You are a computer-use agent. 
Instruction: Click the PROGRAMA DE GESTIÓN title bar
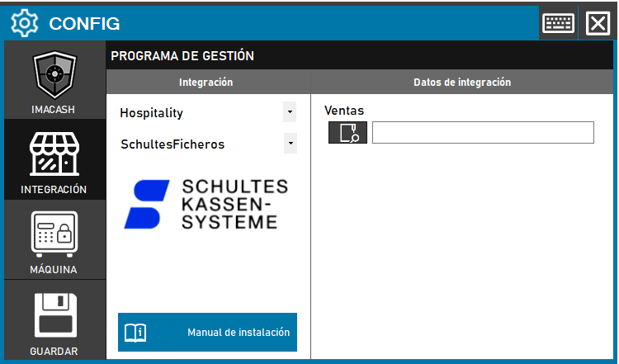[x=361, y=56]
